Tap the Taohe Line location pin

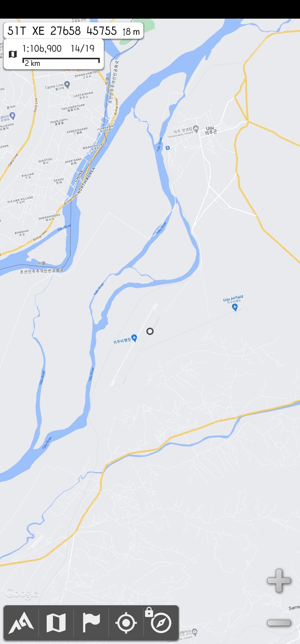[67, 85]
